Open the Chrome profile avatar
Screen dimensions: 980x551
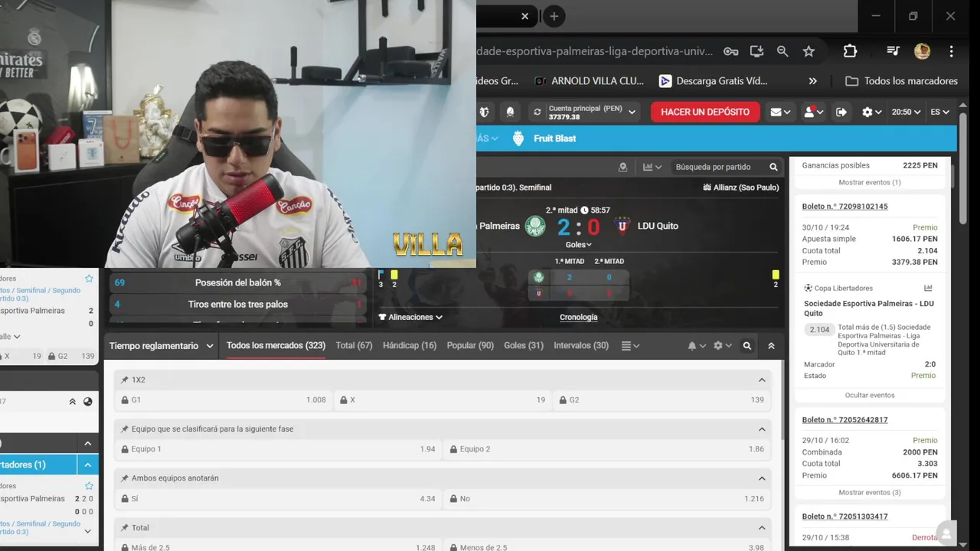click(x=922, y=51)
